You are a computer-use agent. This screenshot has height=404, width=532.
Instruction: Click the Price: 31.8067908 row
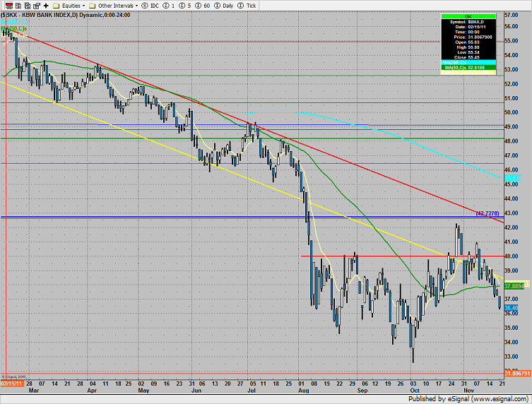coord(468,37)
